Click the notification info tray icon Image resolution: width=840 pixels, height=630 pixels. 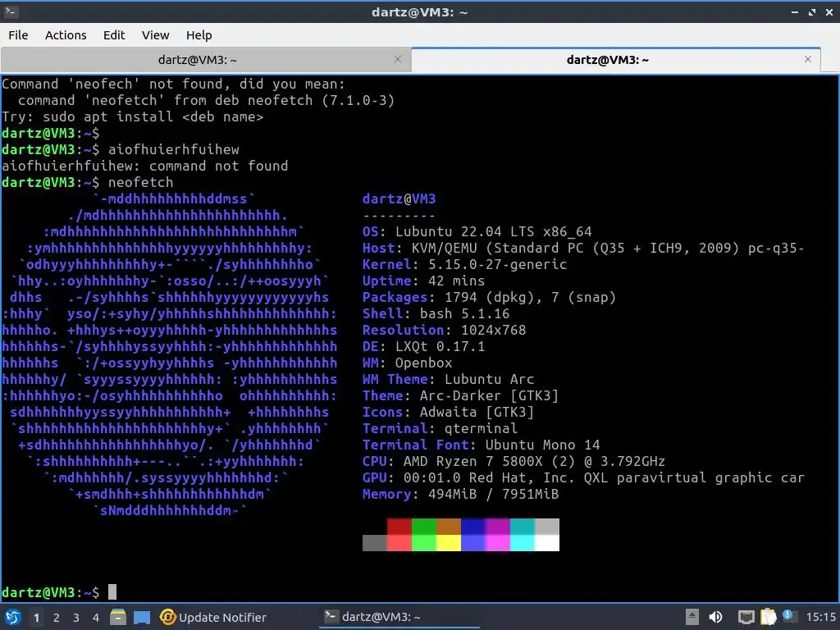click(x=788, y=616)
